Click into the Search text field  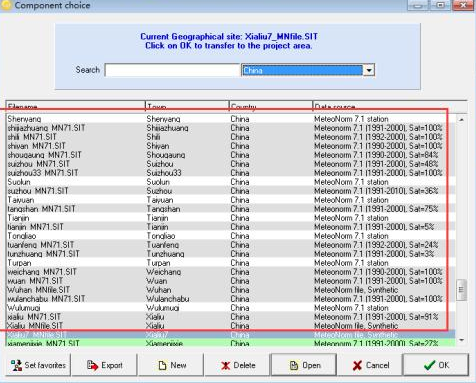click(x=172, y=70)
